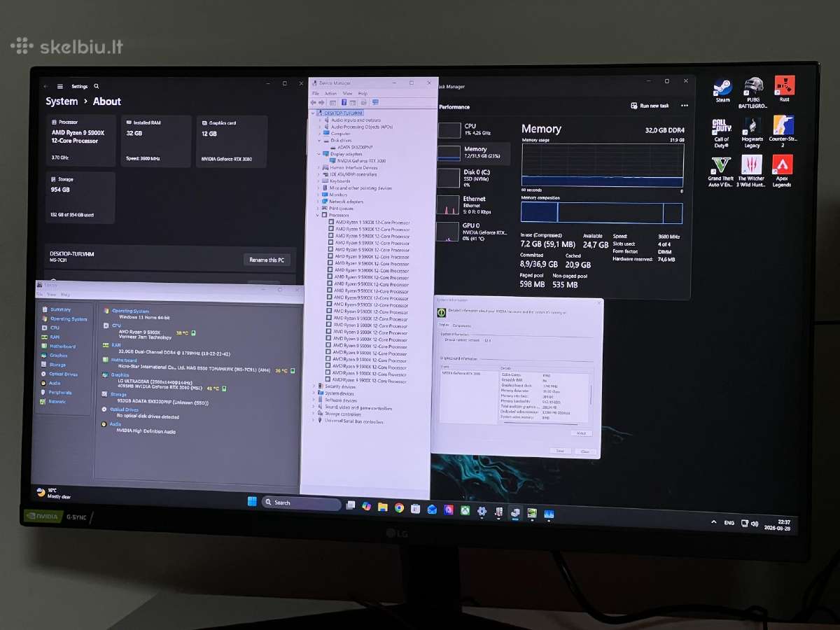Open Google Chrome from the taskbar

[399, 507]
